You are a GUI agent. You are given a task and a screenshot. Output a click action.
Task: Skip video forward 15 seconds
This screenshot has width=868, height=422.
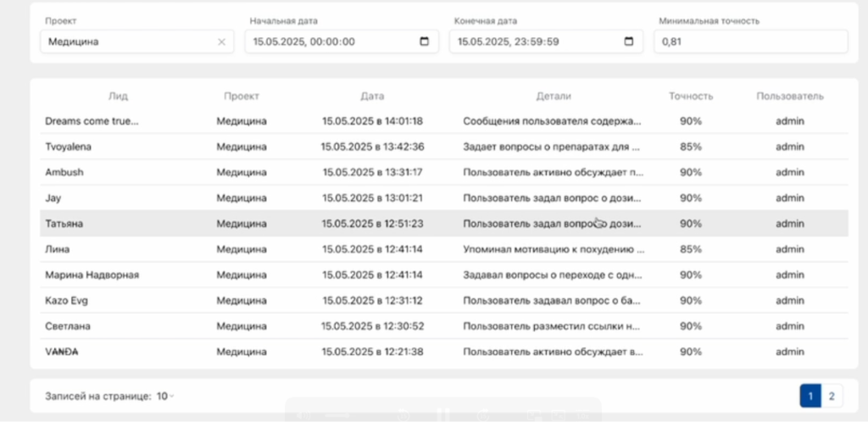[483, 415]
